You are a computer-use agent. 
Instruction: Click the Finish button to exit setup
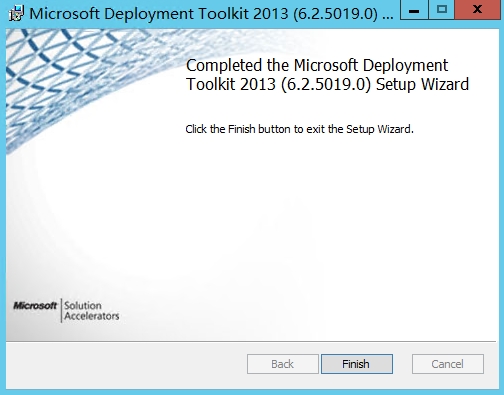[357, 364]
